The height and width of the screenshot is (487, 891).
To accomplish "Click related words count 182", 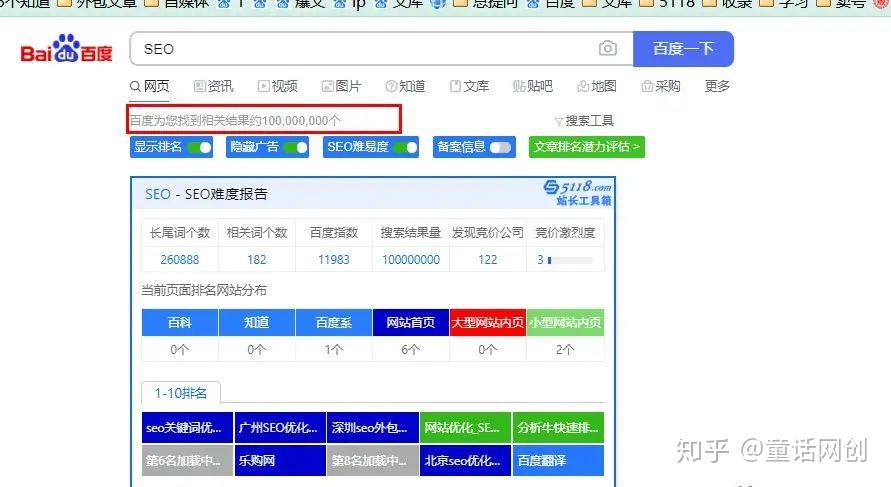I will [257, 260].
